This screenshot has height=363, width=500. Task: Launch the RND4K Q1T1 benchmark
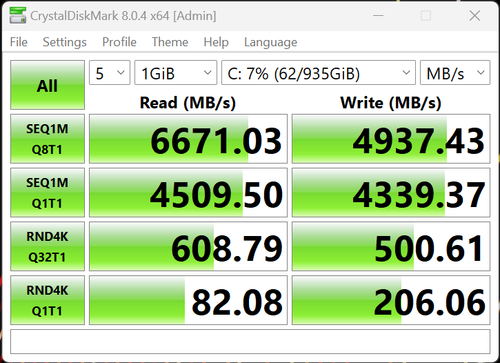(47, 300)
